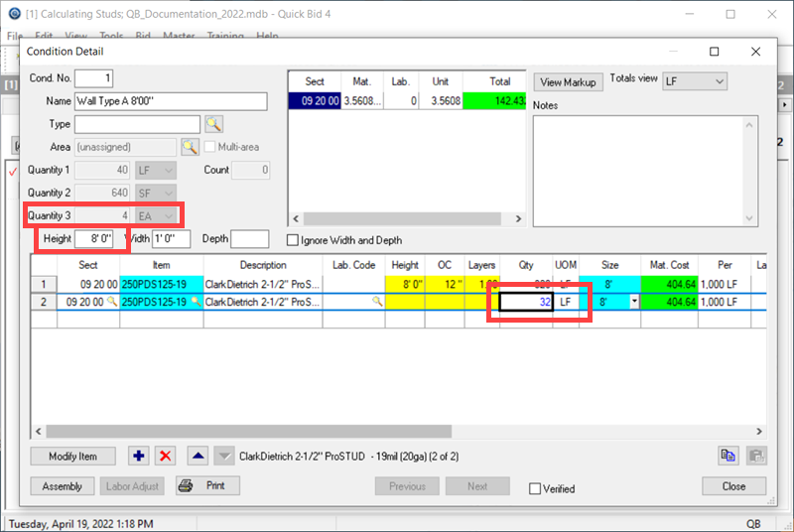The width and height of the screenshot is (794, 532).
Task: Click the Cond. No. input field
Action: click(x=93, y=78)
